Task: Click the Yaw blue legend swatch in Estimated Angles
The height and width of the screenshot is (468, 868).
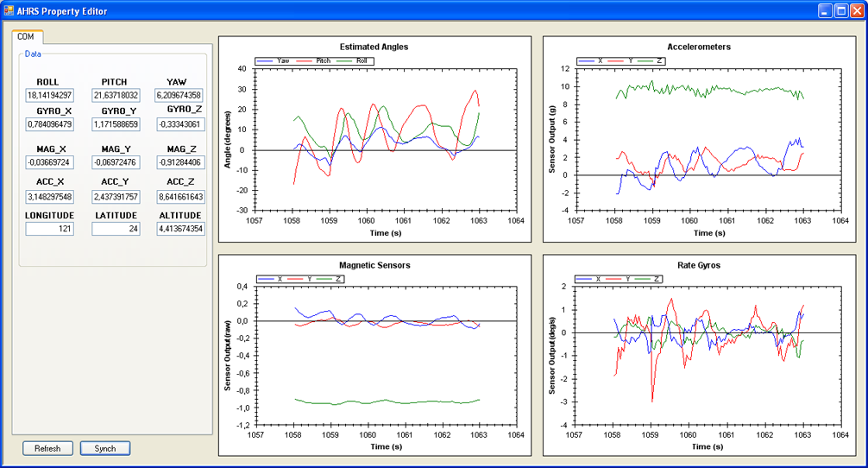Action: coord(265,61)
